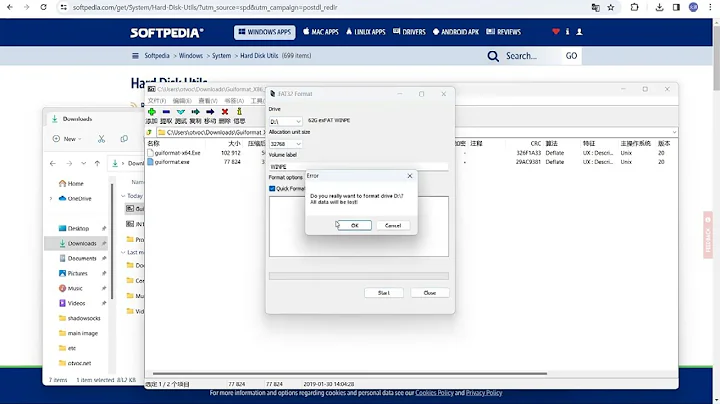Open recent locations chevron in Explorer
The width and height of the screenshot is (720, 404).
[84, 163]
